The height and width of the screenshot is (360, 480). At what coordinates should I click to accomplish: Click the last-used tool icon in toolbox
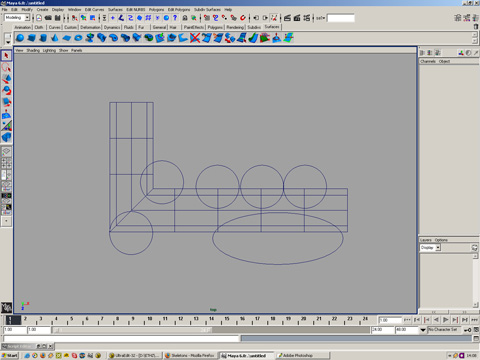click(x=6, y=137)
